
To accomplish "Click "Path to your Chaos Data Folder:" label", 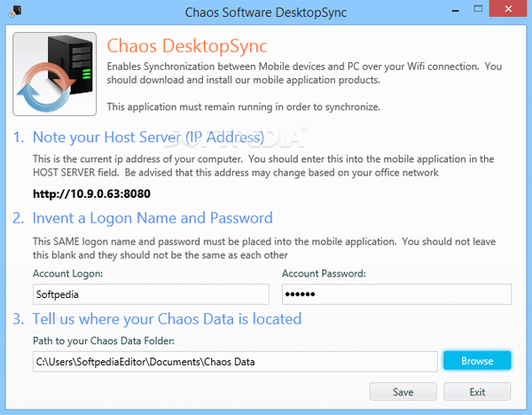I will click(104, 341).
